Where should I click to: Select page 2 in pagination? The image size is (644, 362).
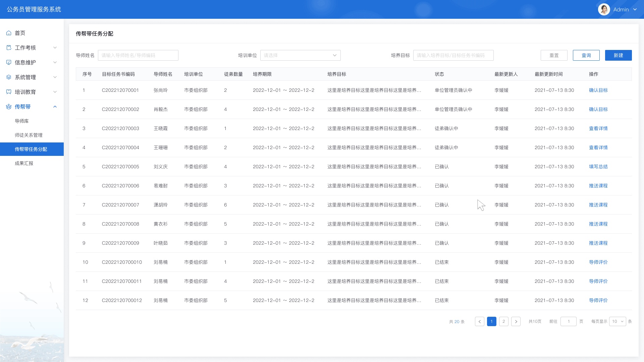click(503, 321)
